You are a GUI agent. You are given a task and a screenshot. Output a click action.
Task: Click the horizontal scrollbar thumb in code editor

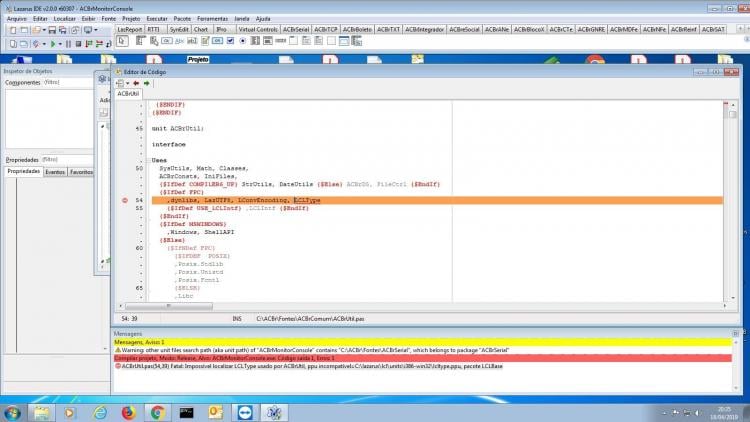pyautogui.click(x=168, y=306)
